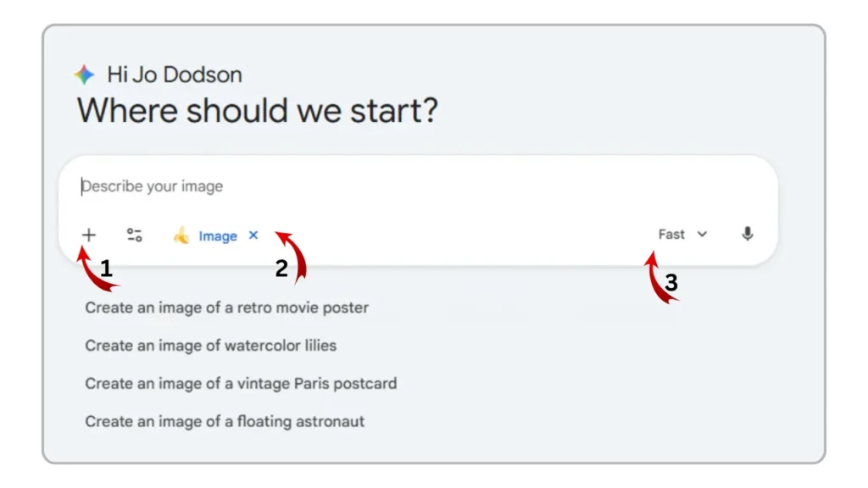Select the retro movie poster suggestion

225,308
